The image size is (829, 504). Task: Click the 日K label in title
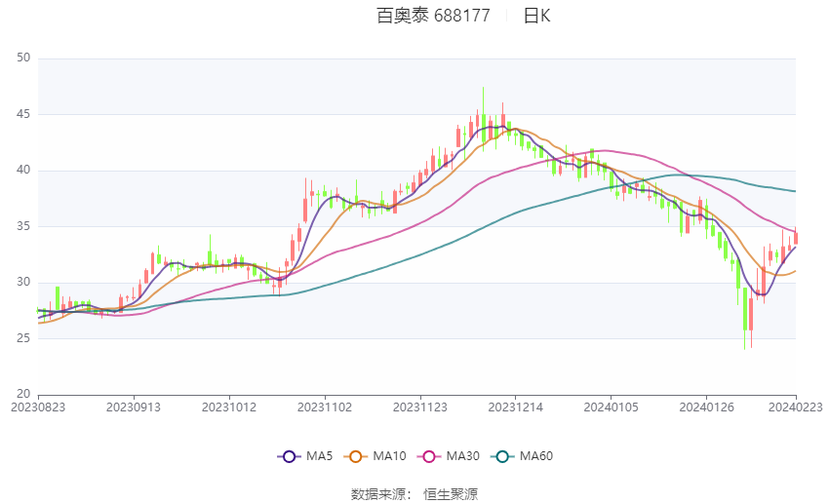point(536,16)
